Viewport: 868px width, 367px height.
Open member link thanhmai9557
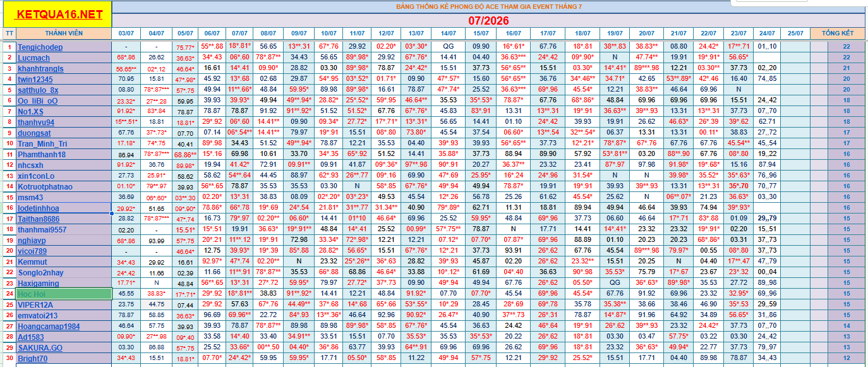coord(42,229)
